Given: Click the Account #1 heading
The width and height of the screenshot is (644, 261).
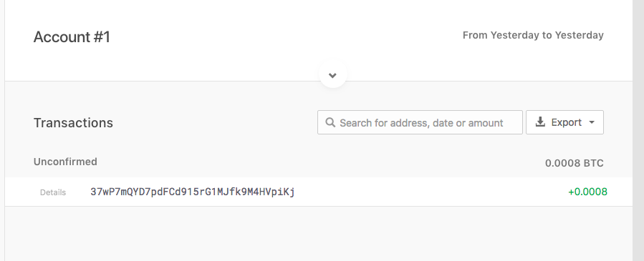Looking at the screenshot, I should [x=72, y=37].
